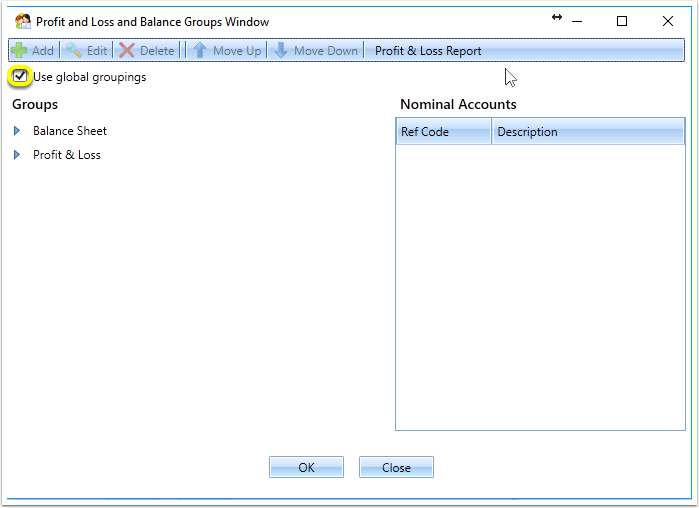Click the Close button
699x508 pixels.
click(396, 467)
